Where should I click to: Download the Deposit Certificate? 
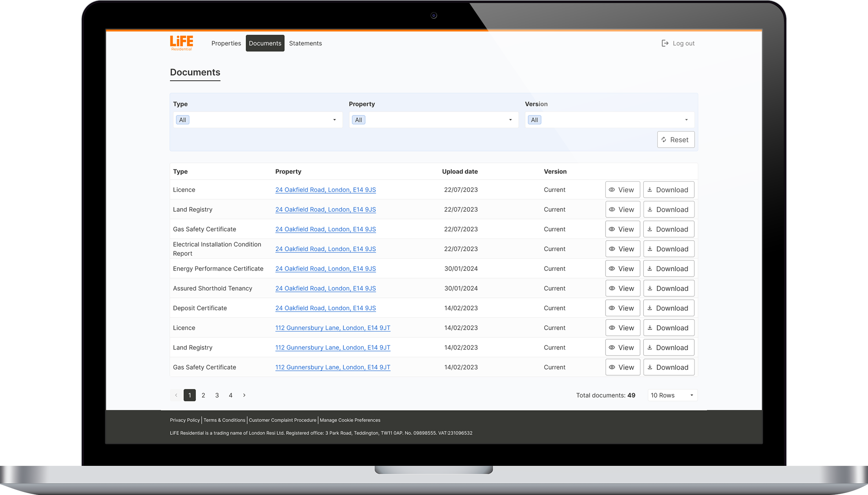(x=668, y=308)
